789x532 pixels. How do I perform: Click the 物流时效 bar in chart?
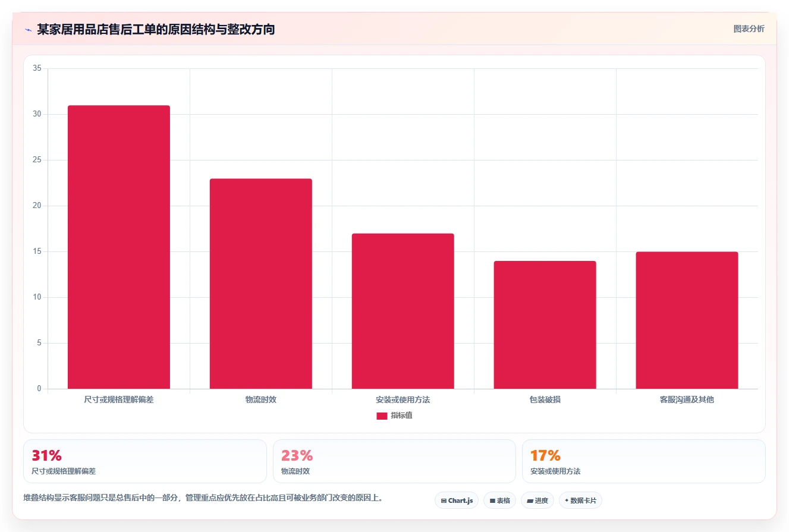coord(260,284)
